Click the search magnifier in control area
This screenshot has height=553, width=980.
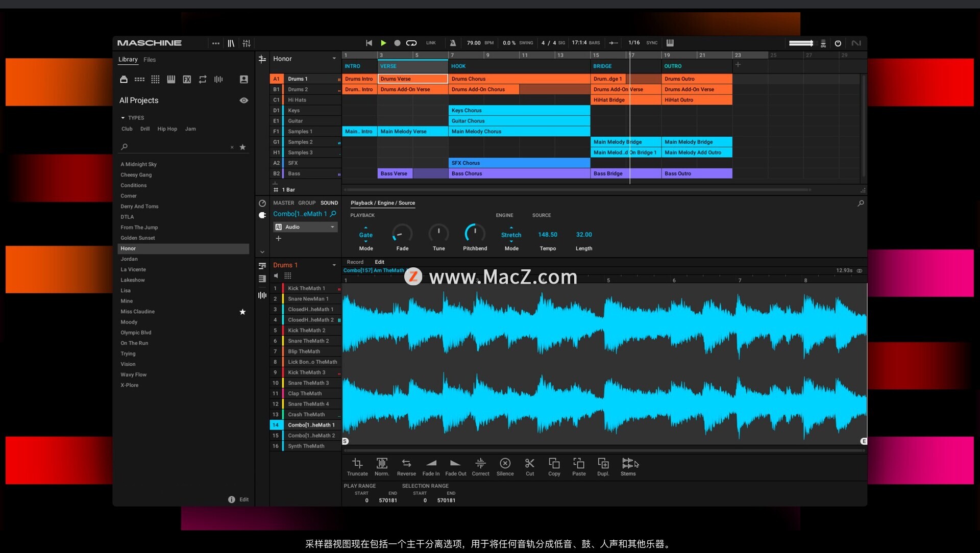(861, 203)
